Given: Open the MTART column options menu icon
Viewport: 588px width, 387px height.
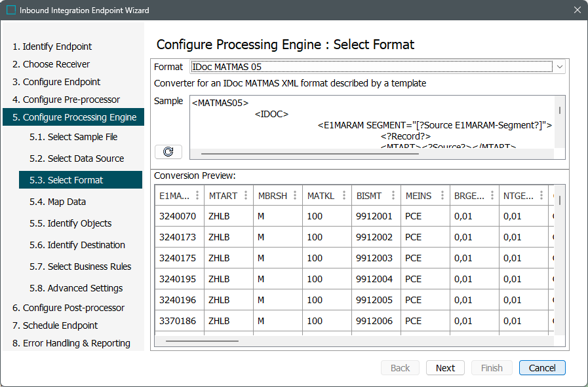Looking at the screenshot, I should tap(246, 195).
